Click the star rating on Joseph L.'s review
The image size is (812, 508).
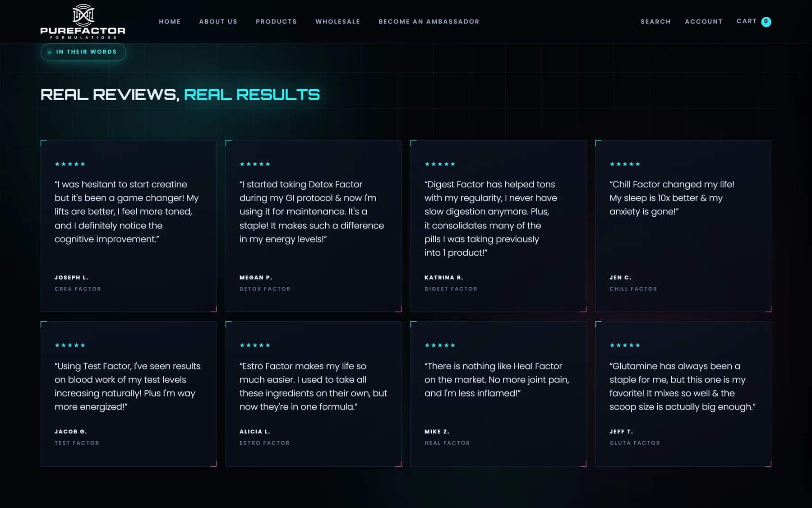coord(70,164)
